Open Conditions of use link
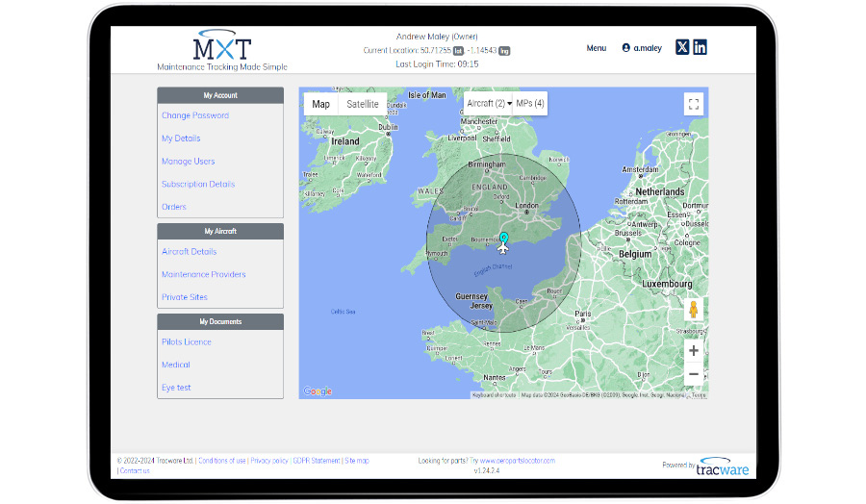 [222, 461]
